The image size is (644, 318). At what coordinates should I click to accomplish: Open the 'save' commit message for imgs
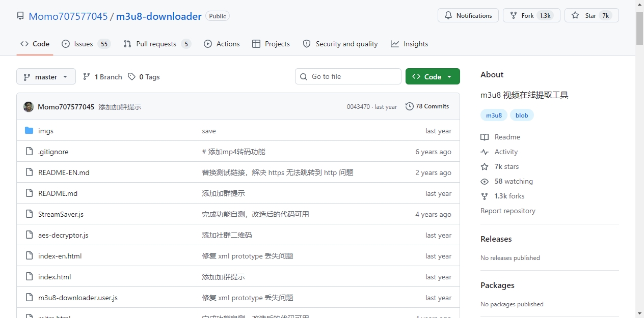(x=209, y=131)
